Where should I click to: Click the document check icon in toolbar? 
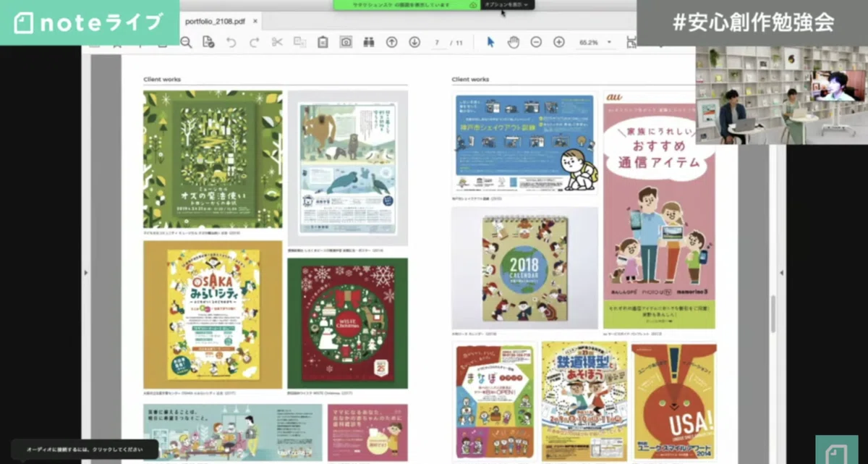[x=208, y=42]
